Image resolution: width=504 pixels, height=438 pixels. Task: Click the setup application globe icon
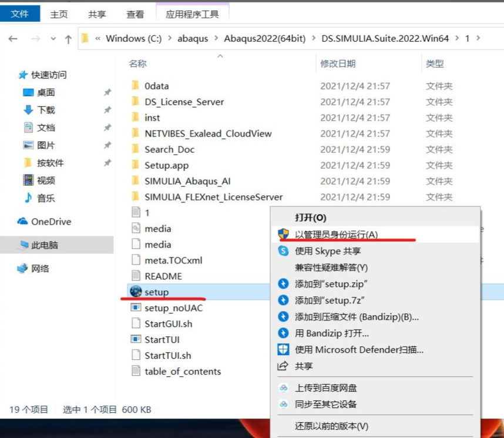[x=136, y=291]
